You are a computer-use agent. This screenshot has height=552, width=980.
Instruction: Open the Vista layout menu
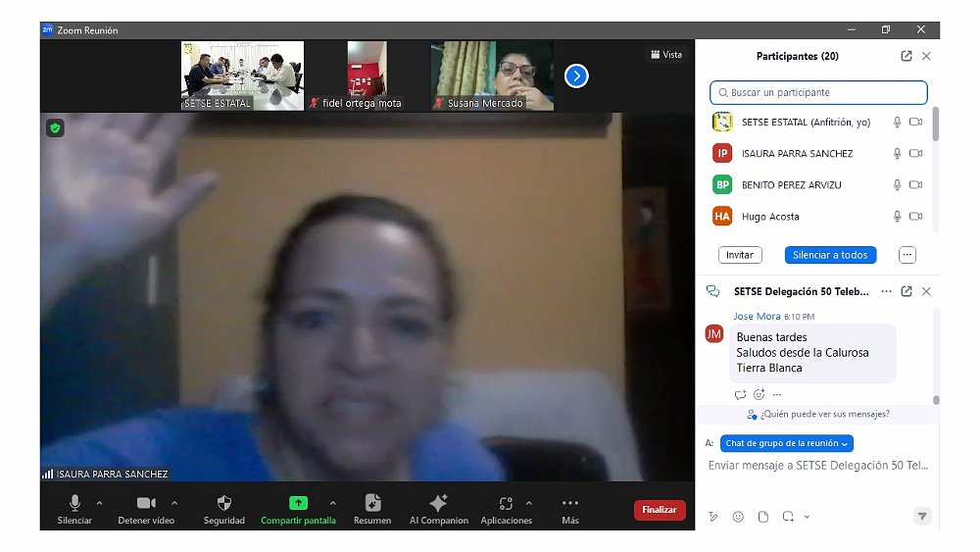coord(665,55)
